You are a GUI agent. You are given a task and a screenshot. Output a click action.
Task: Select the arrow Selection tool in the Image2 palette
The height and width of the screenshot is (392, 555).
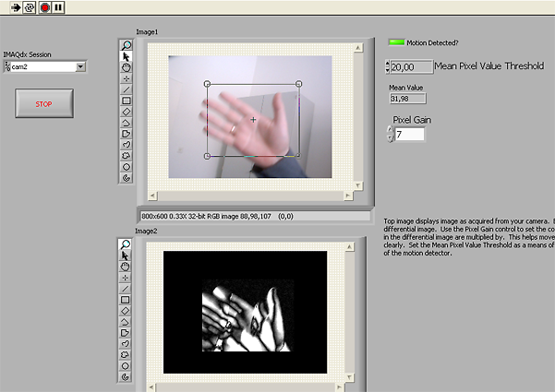[x=125, y=255]
